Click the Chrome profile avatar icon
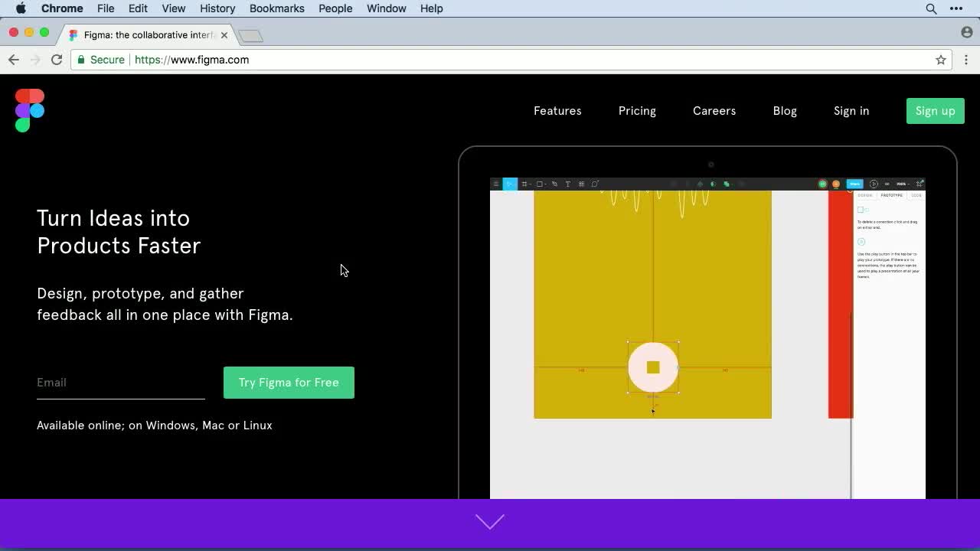The width and height of the screenshot is (980, 551). (966, 32)
